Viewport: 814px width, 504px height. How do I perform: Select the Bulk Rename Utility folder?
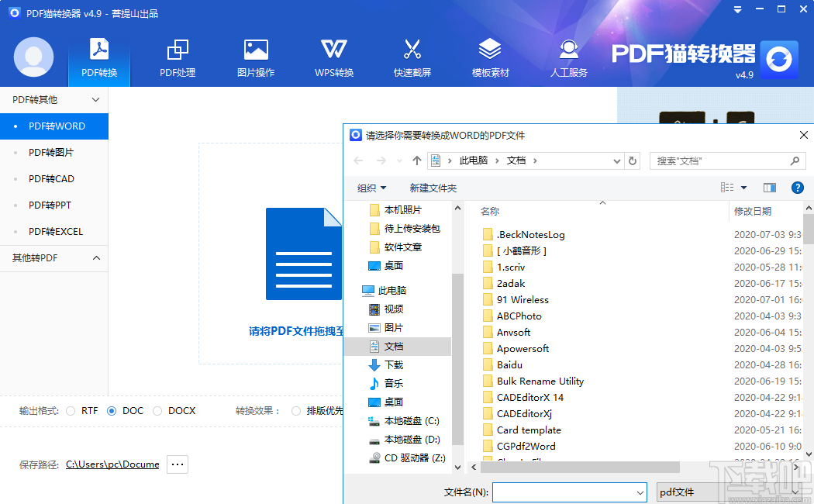point(540,381)
